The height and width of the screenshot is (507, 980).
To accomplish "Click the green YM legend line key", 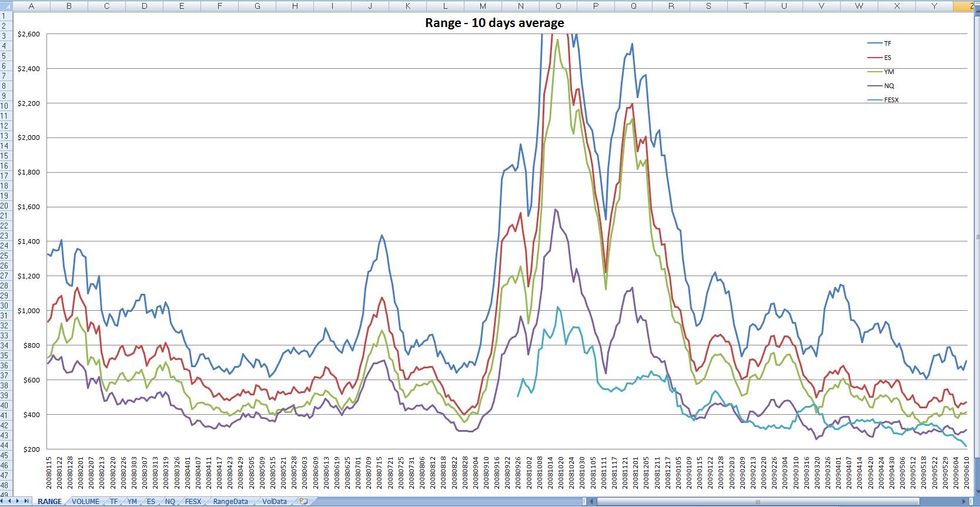I will 874,72.
